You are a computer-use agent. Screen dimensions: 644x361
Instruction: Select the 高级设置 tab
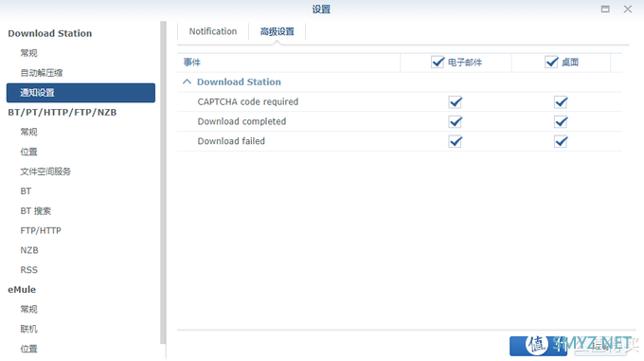[277, 31]
